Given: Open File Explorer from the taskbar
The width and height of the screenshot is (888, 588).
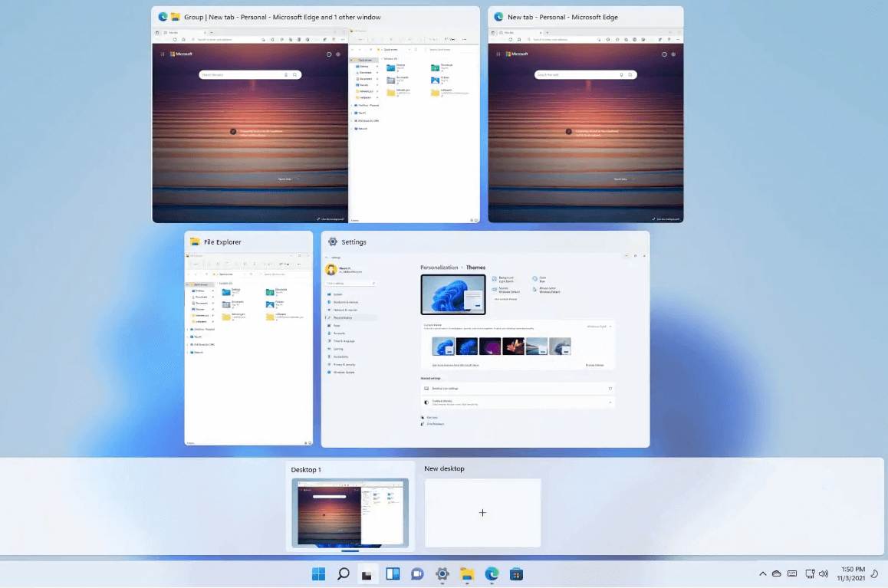Looking at the screenshot, I should (x=466, y=573).
